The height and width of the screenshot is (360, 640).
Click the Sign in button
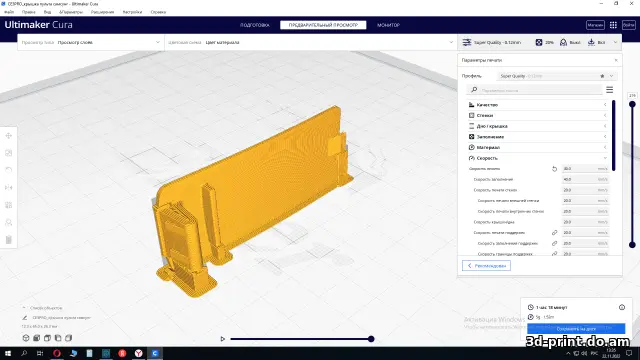tap(629, 25)
